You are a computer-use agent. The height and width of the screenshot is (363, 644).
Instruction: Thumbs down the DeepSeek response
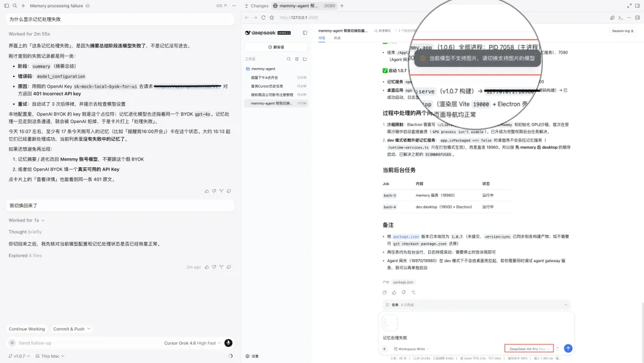pos(404,293)
